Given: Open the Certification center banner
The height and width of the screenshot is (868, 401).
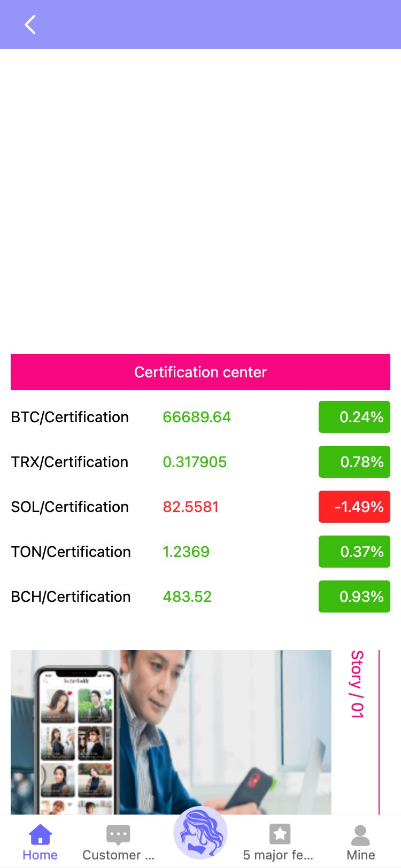Looking at the screenshot, I should (200, 372).
